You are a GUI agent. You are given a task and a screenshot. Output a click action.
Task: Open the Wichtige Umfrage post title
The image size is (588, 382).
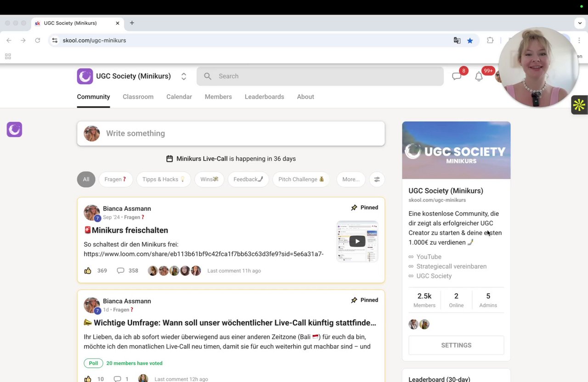click(230, 323)
